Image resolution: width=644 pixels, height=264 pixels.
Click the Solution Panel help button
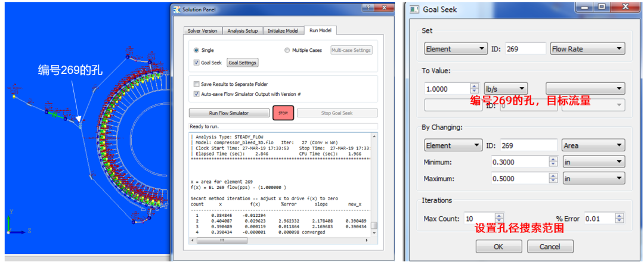pyautogui.click(x=369, y=7)
